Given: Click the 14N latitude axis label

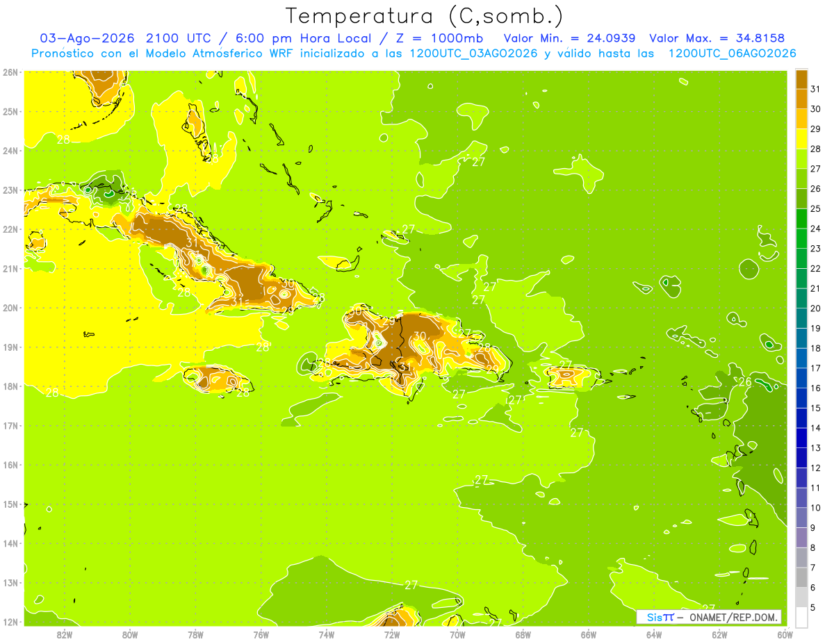Looking at the screenshot, I should 10,543.
